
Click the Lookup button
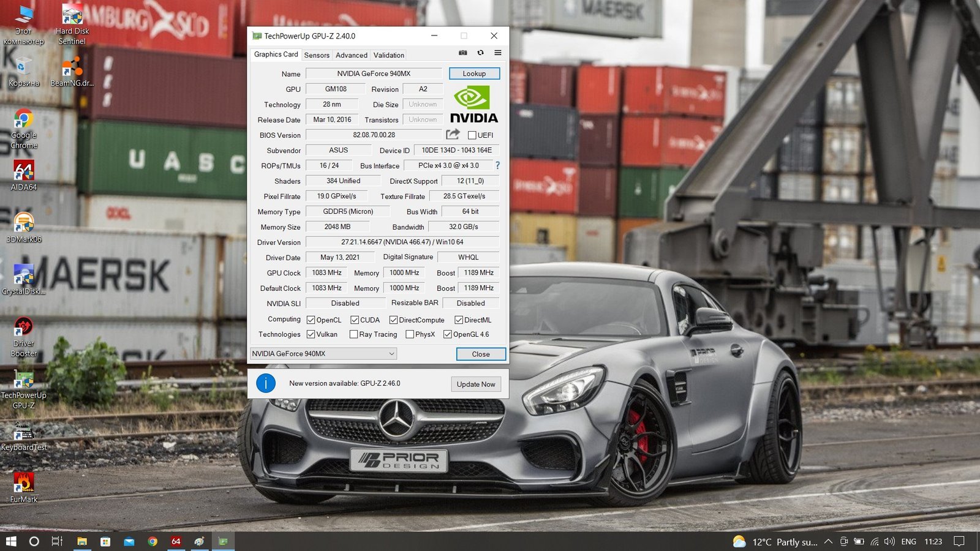474,73
